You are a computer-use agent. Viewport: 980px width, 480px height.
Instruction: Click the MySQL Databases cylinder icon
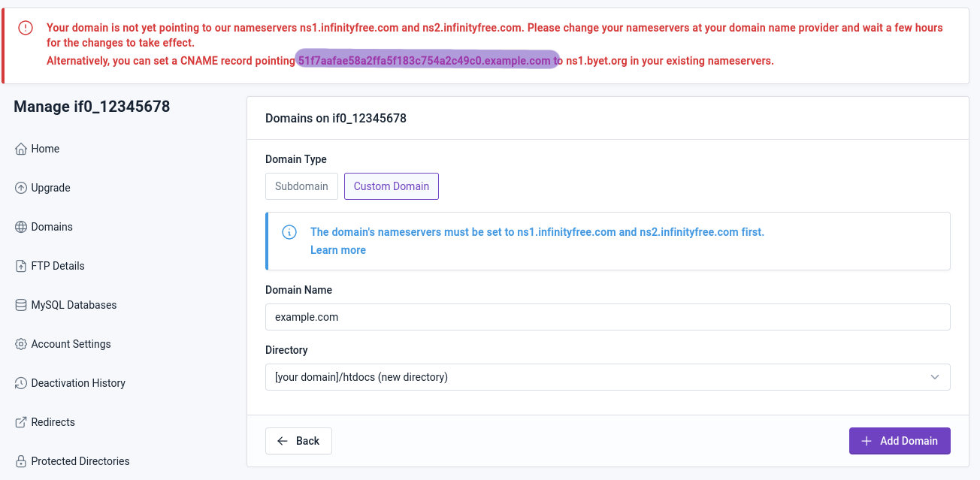tap(21, 305)
